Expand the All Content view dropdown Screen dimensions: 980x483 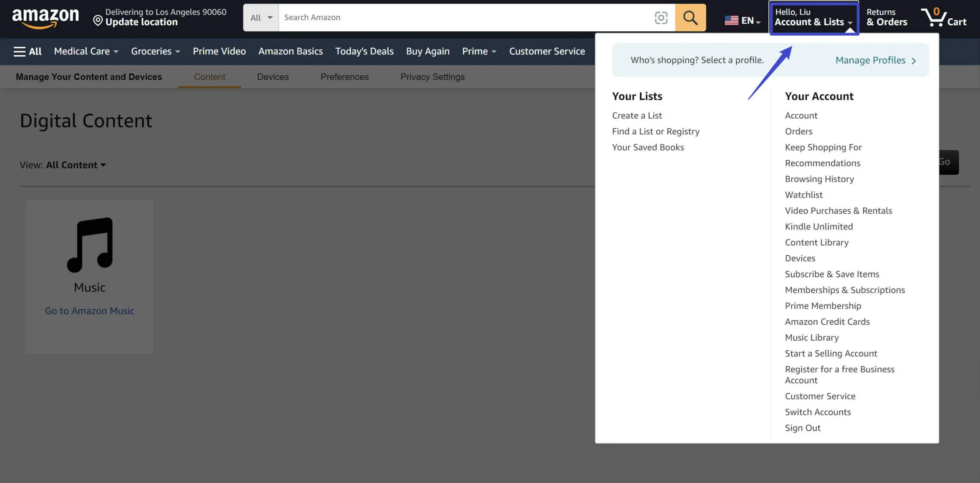(x=75, y=164)
